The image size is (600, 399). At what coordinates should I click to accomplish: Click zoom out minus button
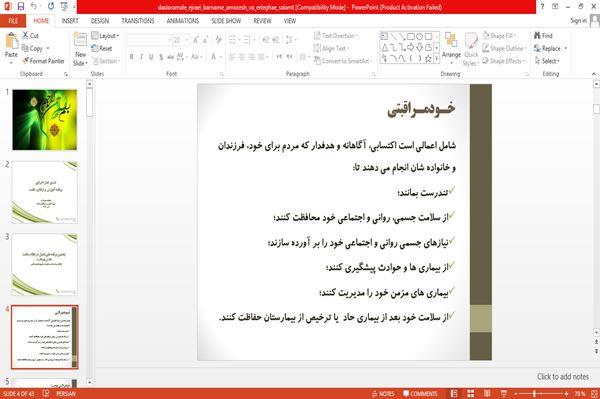(x=515, y=394)
